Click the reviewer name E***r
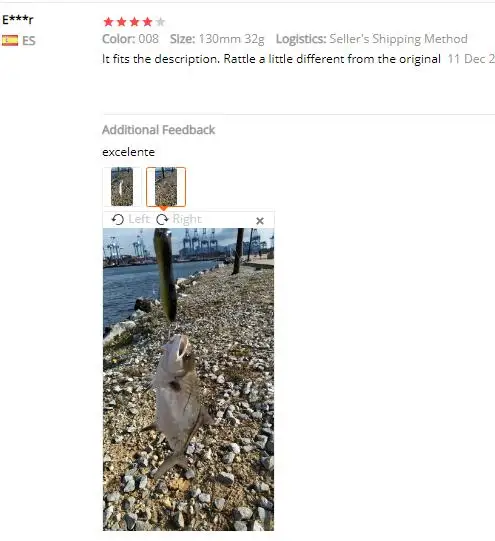495x541 pixels. pos(18,20)
